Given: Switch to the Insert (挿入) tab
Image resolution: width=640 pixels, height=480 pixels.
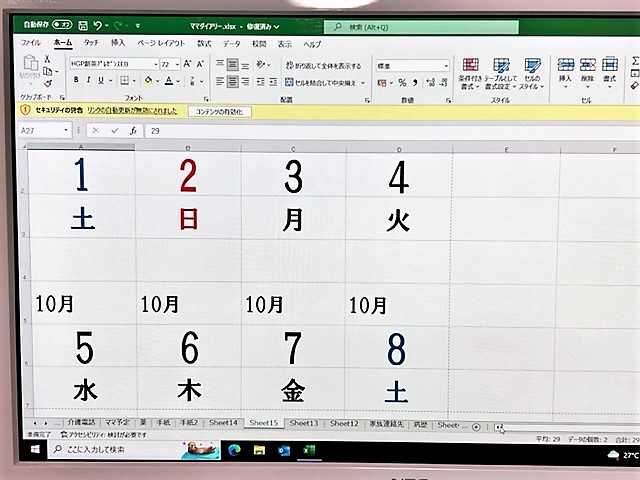Looking at the screenshot, I should [118, 42].
